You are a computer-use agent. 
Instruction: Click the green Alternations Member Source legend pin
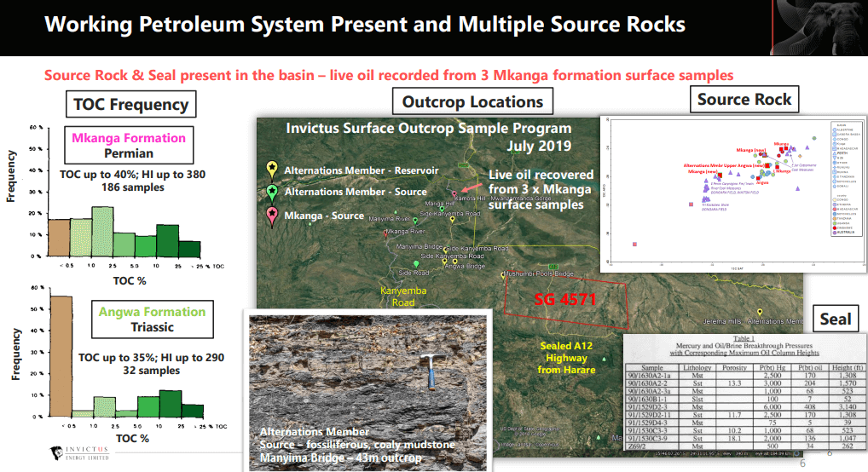(272, 193)
